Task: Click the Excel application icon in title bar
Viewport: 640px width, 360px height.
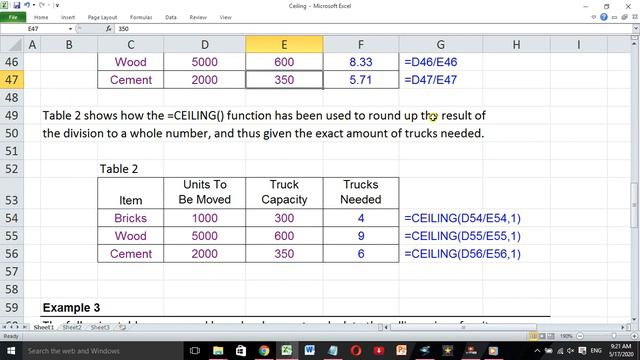Action: coord(4,5)
